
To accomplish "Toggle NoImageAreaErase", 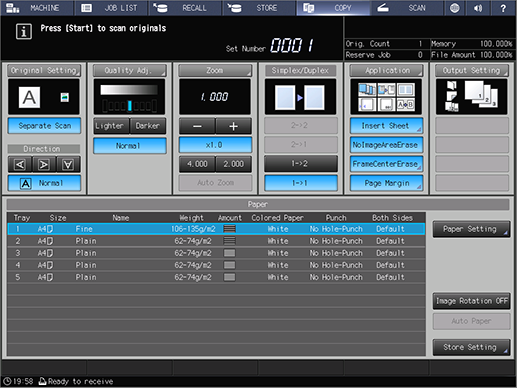I will 387,145.
